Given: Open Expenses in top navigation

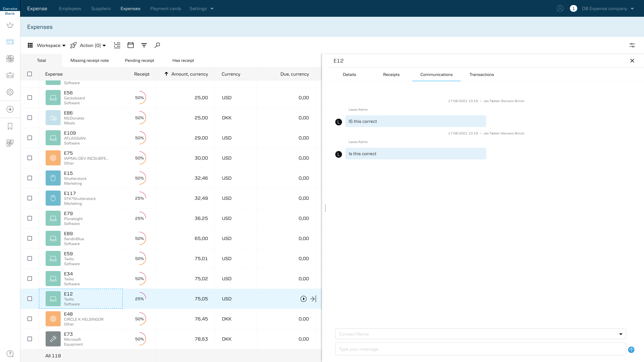Looking at the screenshot, I should (130, 9).
